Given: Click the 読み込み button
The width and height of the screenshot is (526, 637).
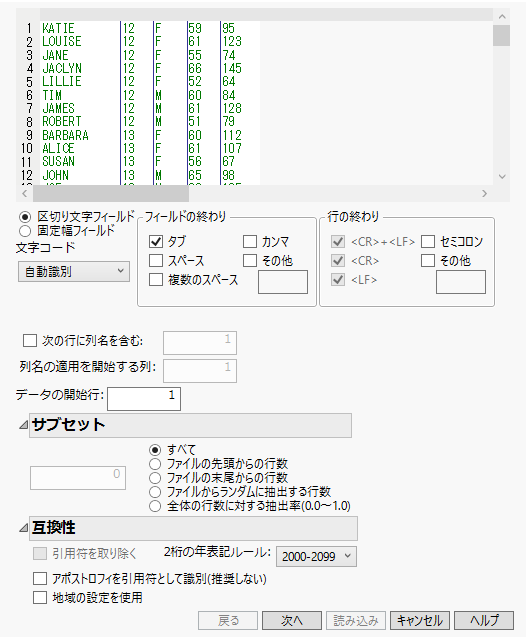Looking at the screenshot, I should (x=356, y=620).
